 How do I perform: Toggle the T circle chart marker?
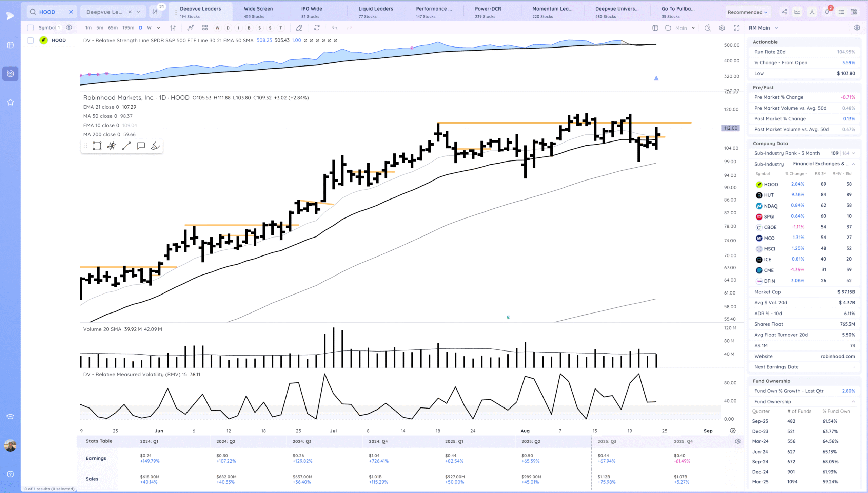click(x=280, y=28)
